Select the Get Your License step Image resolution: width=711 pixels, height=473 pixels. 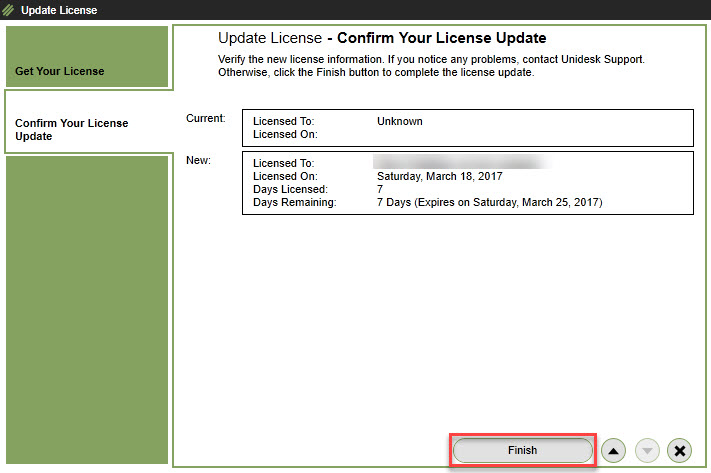pos(87,57)
